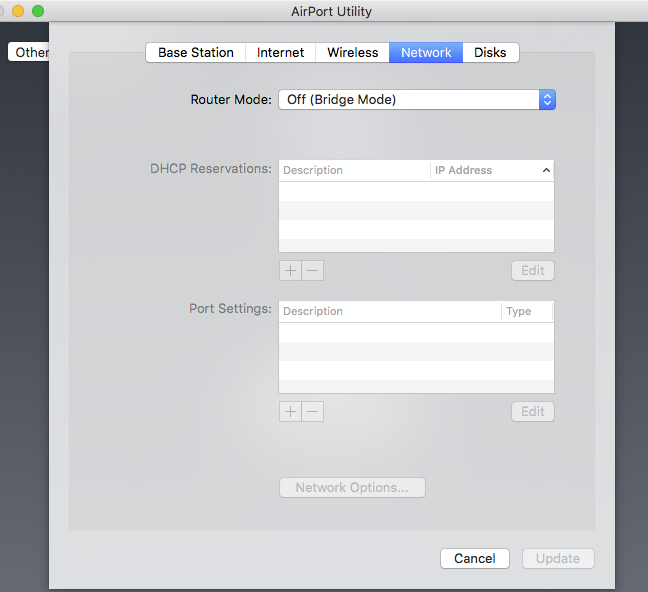Click Edit button under Port Settings
The height and width of the screenshot is (592, 648).
click(533, 412)
